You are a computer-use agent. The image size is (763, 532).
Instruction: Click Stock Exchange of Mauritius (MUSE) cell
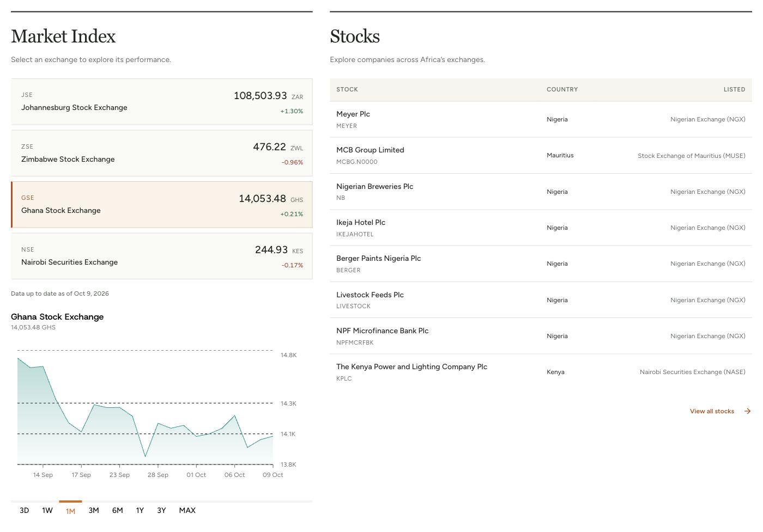692,156
